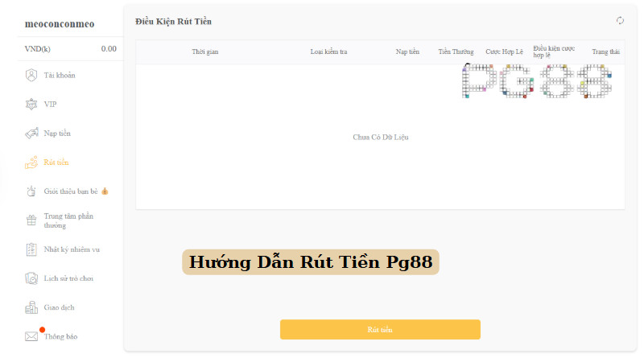Screen dimensions: 644x358
Task: Click the Giới thiệu bạn bè icon
Action: [31, 191]
